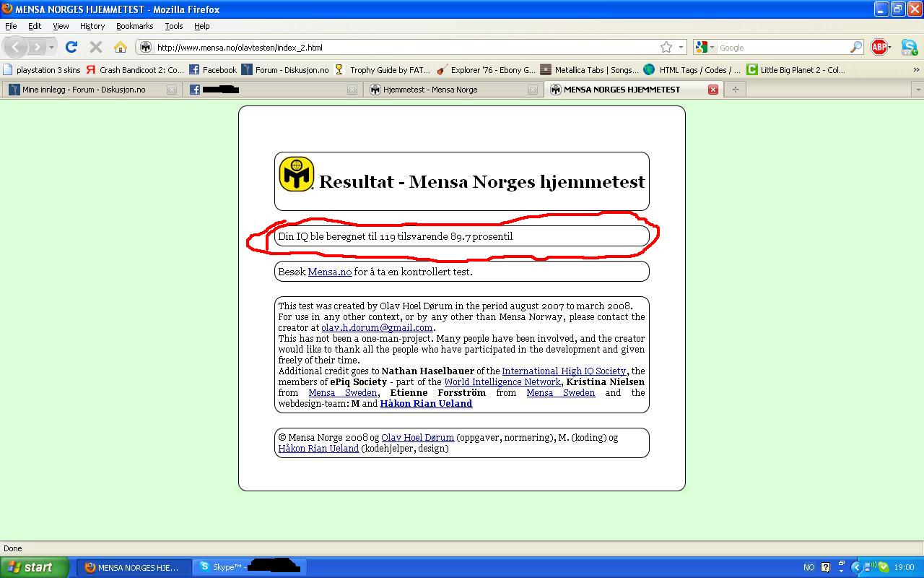The image size is (924, 578).
Task: Open the Facebook bookmark
Action: click(213, 70)
